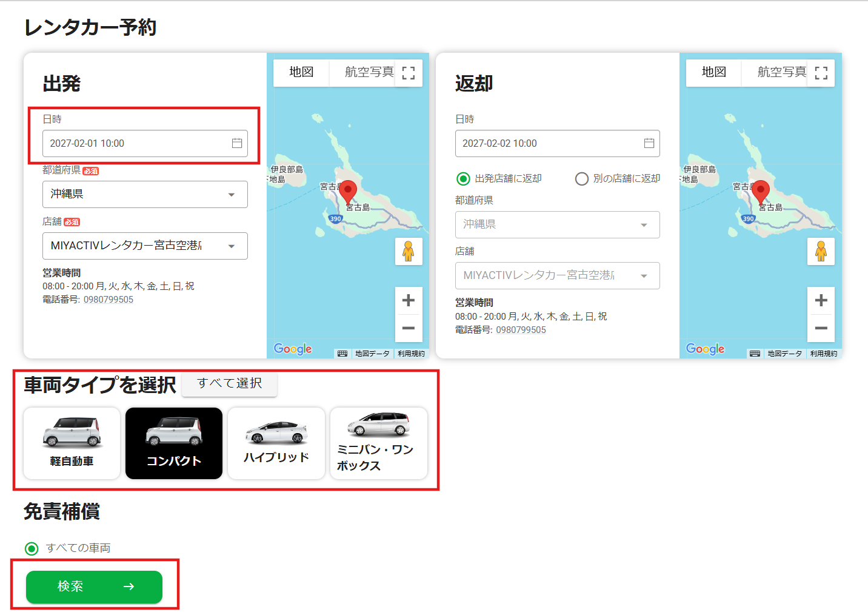The width and height of the screenshot is (868, 612).
Task: Switch departure map to 航空写真 view
Action: point(369,72)
